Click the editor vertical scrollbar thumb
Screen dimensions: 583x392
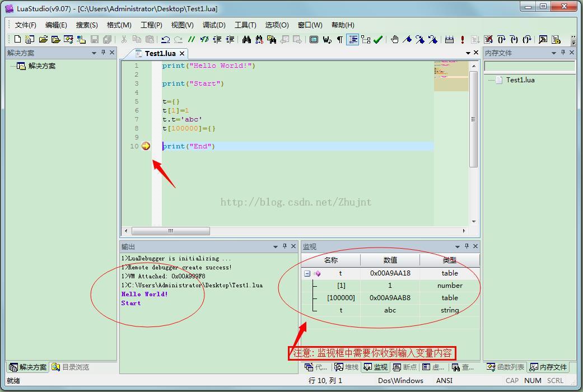[473, 119]
